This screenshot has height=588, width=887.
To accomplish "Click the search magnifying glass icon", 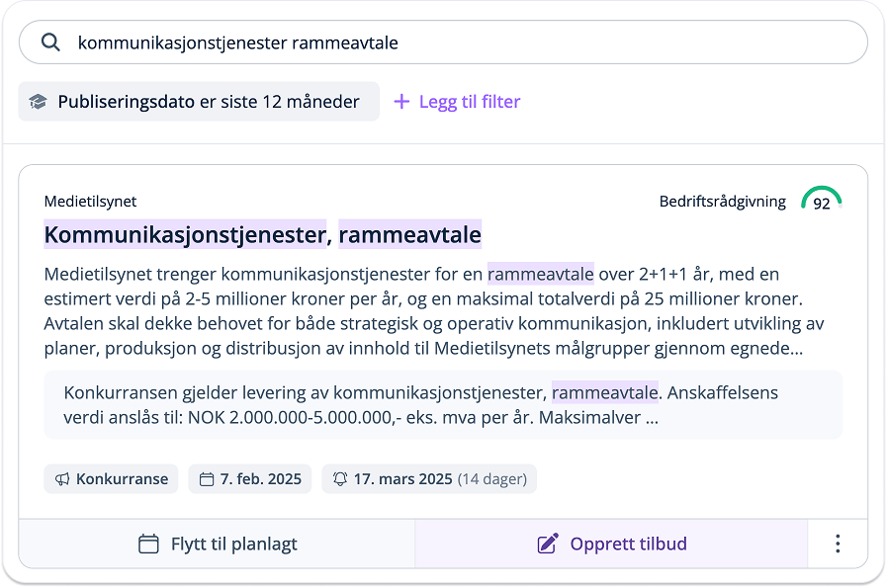I will [51, 42].
